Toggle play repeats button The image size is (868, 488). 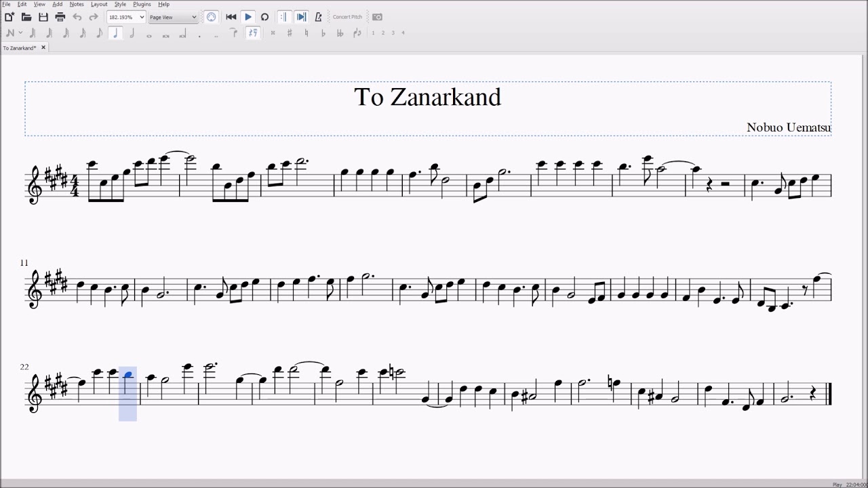click(284, 17)
